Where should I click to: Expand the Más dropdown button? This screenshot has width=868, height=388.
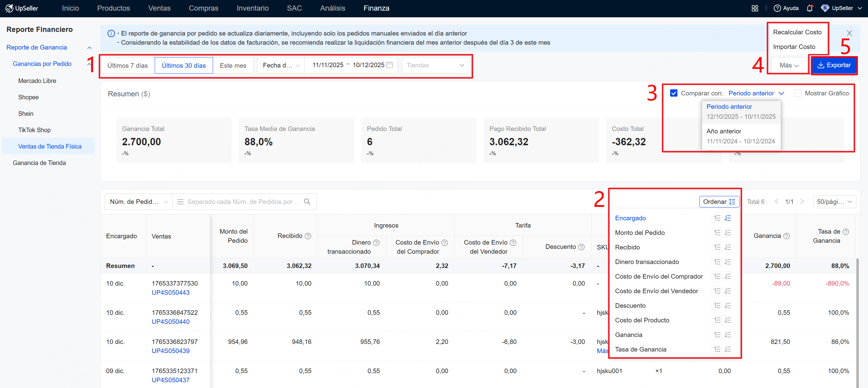[788, 65]
